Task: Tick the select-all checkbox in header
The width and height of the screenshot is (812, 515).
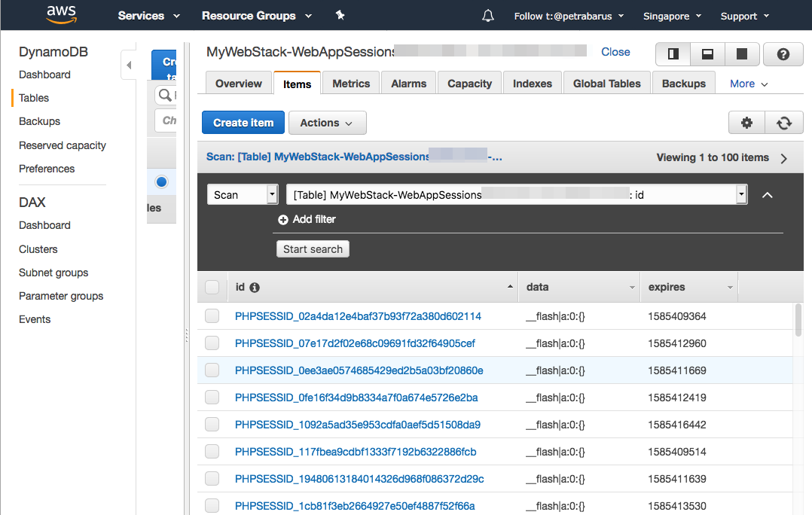Action: (212, 288)
